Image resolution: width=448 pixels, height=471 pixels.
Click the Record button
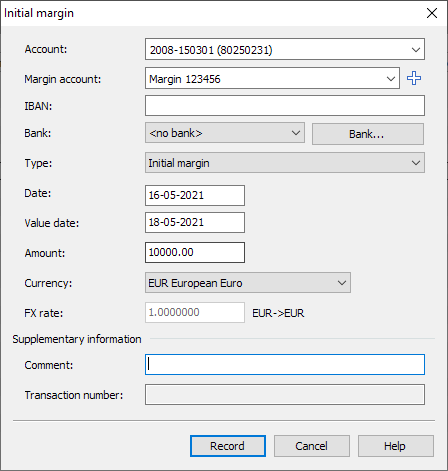point(228,446)
